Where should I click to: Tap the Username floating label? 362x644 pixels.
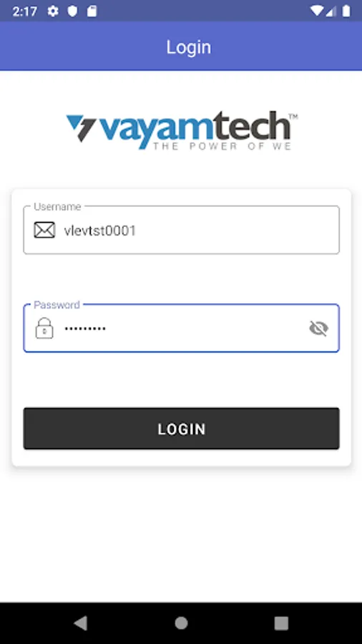pos(57,207)
